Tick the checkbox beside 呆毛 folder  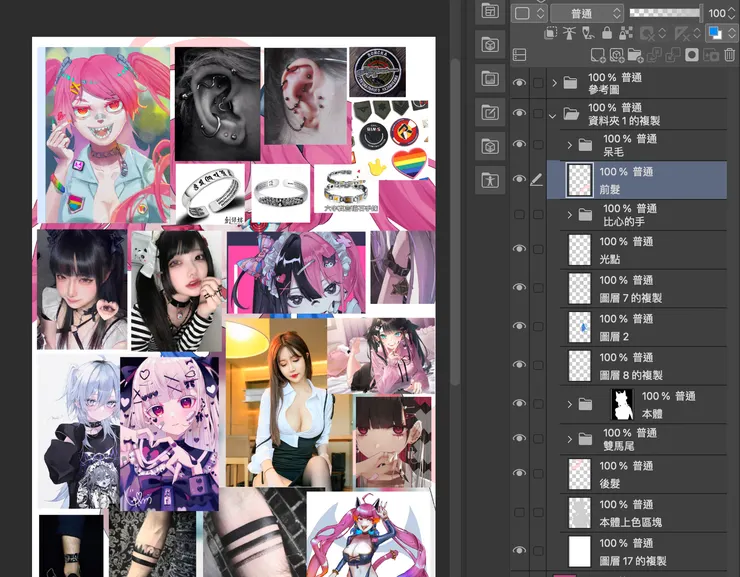538,144
